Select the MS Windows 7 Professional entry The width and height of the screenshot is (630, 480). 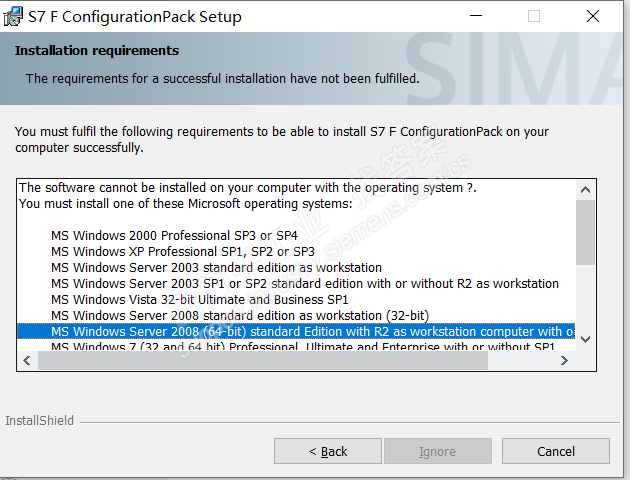[300, 346]
